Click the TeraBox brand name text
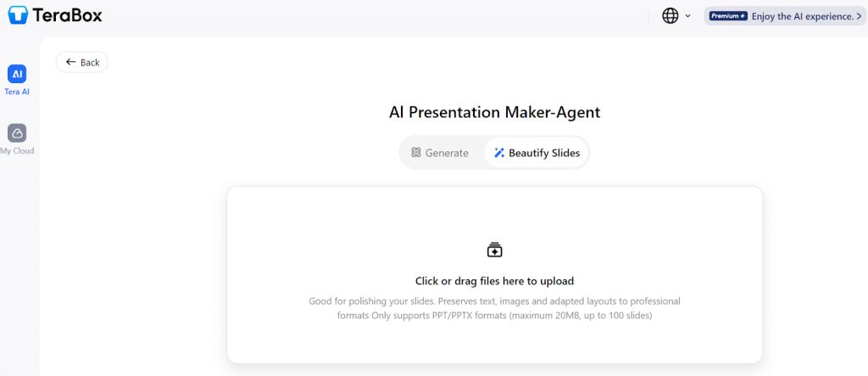 [70, 15]
